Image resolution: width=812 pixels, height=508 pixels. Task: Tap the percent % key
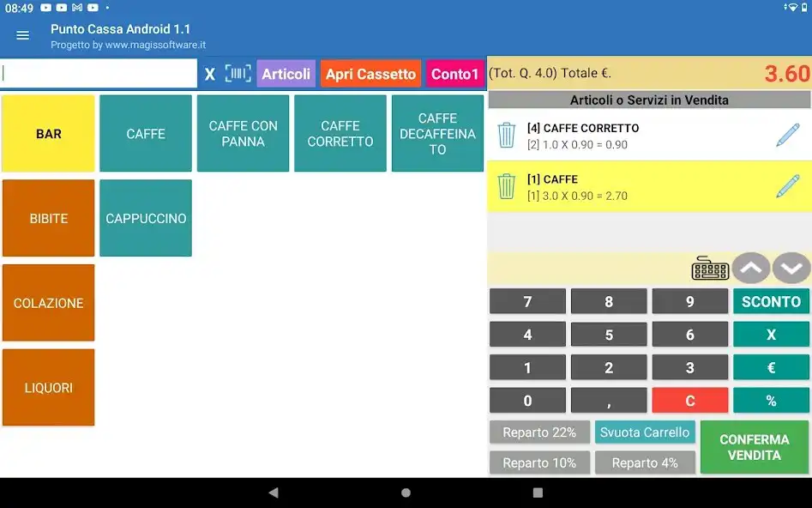(771, 400)
